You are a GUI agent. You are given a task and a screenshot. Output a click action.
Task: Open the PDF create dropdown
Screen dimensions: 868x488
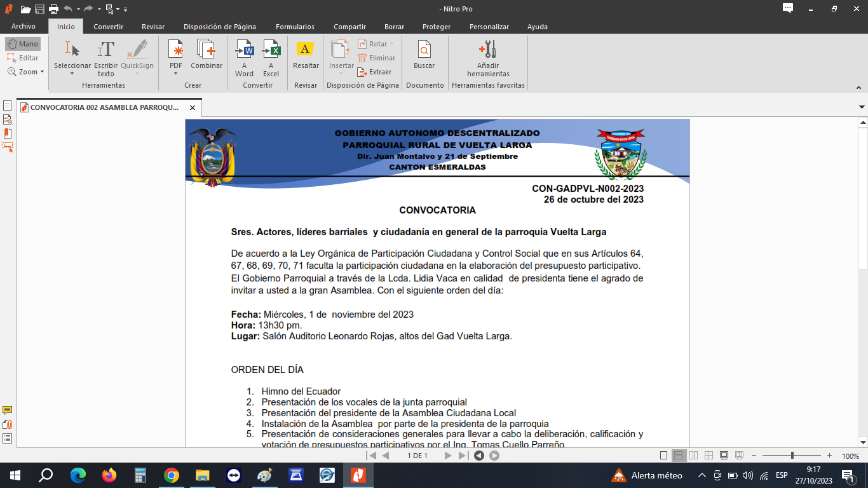pyautogui.click(x=176, y=73)
